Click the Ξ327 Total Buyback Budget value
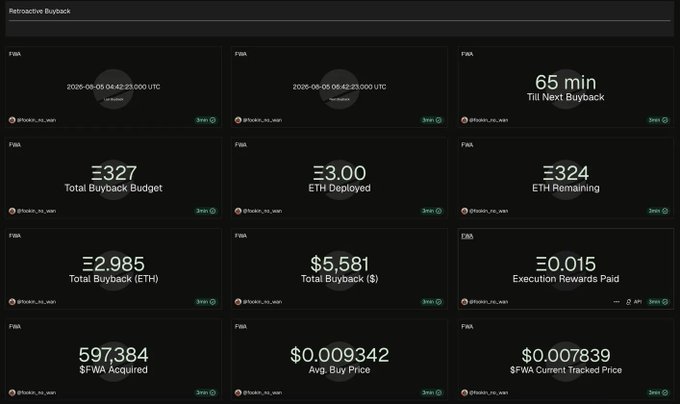680x404 pixels. point(114,173)
